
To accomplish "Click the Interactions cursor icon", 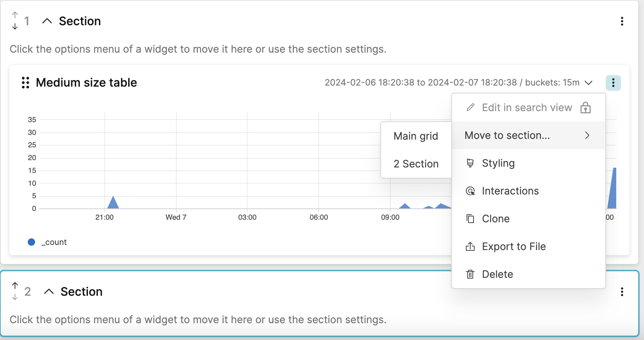I will 470,190.
